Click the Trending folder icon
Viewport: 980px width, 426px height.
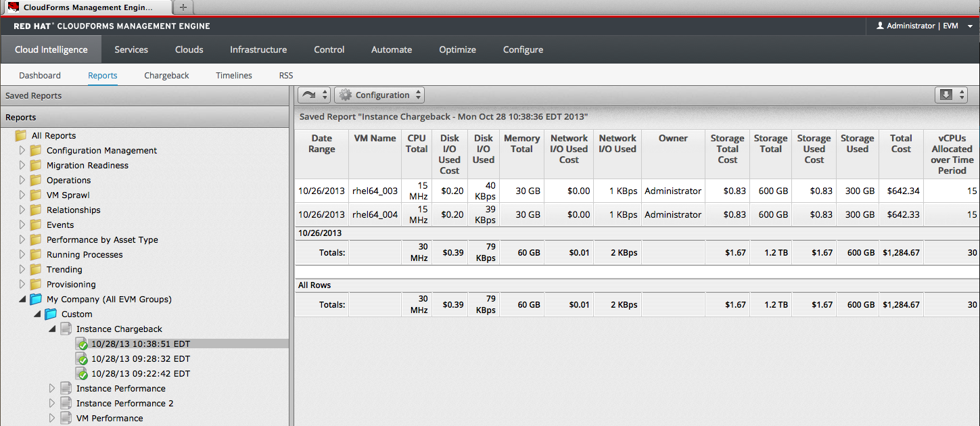click(36, 270)
